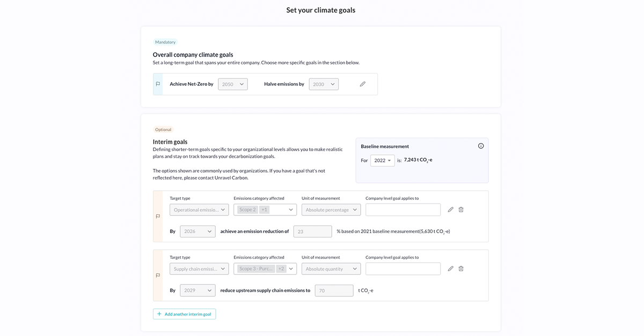Expand the Operational emissions target type dropdown
Image resolution: width=644 pixels, height=336 pixels.
pyautogui.click(x=199, y=210)
